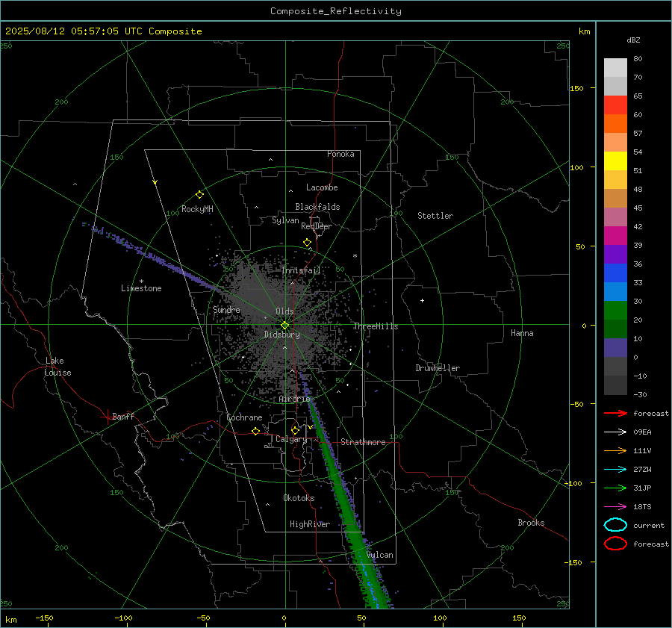
Task: Click the Didsbury city label
Action: (281, 335)
